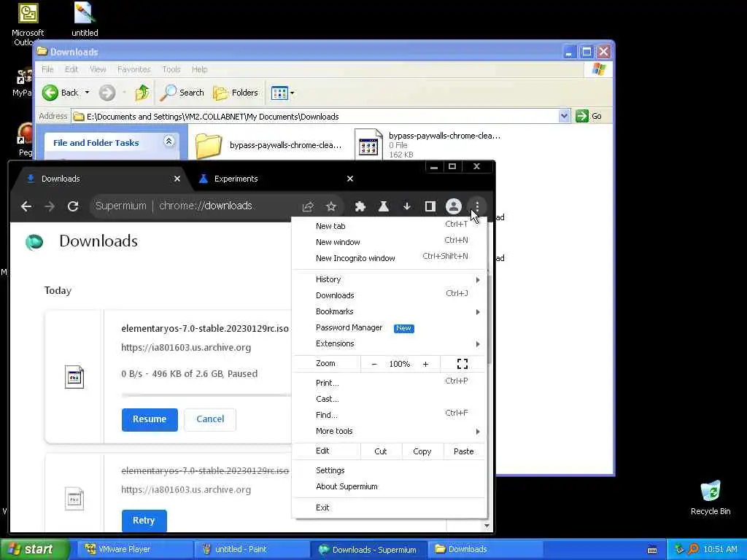Increase zoom with the plus button
The height and width of the screenshot is (560, 747).
[x=425, y=364]
